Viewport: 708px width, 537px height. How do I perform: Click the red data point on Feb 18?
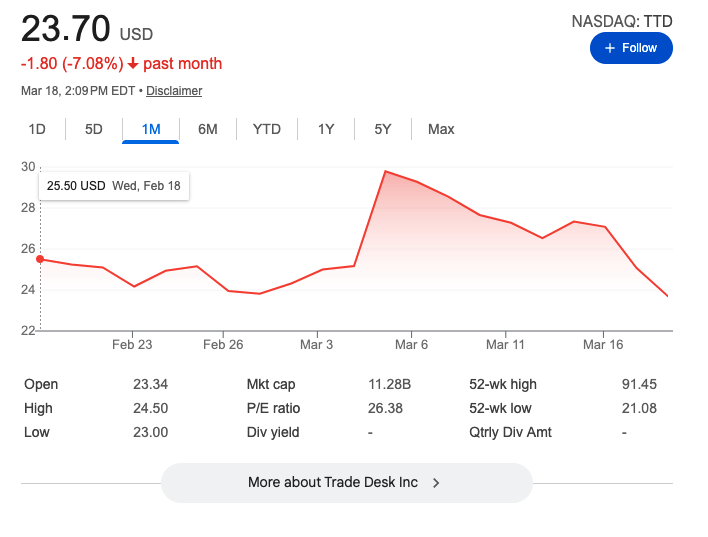(40, 259)
